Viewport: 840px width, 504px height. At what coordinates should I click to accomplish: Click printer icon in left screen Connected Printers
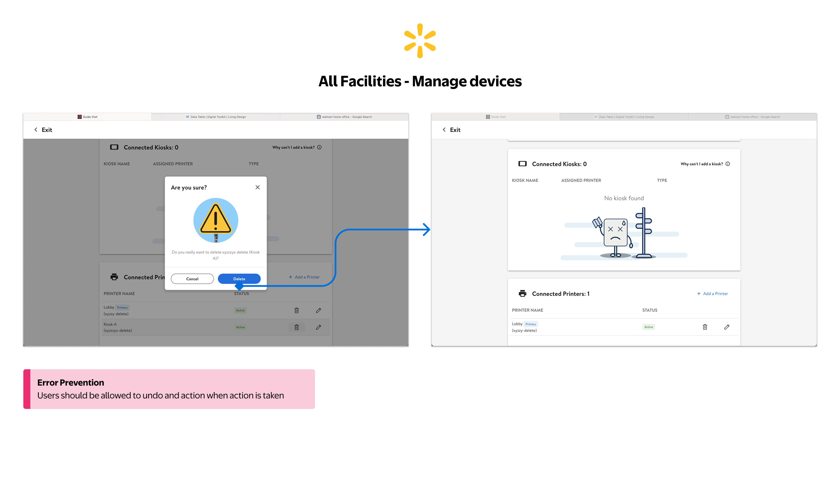[x=114, y=277]
